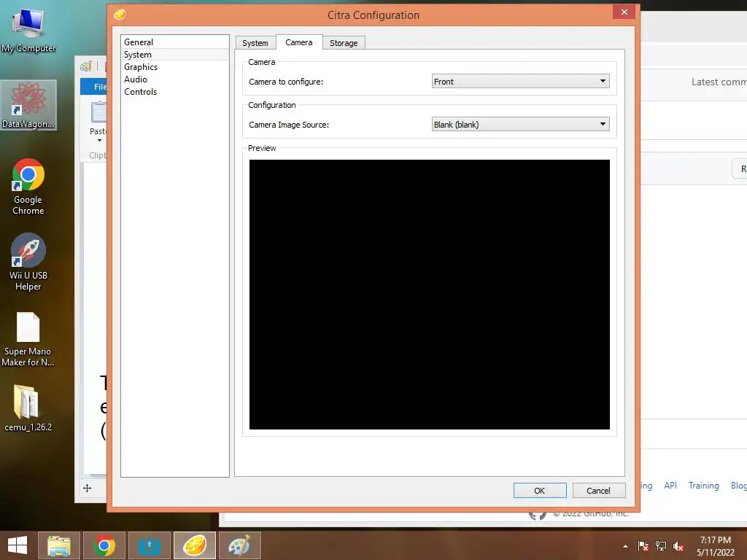Click the 'Camera to configure:' label
This screenshot has height=560, width=747.
286,82
